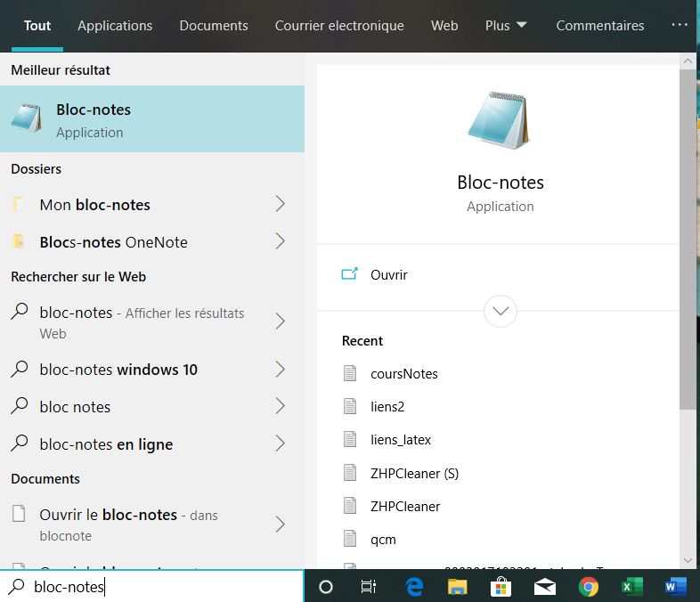The height and width of the screenshot is (602, 700).
Task: Search web for bloc-notes windows 10
Action: pyautogui.click(x=152, y=370)
